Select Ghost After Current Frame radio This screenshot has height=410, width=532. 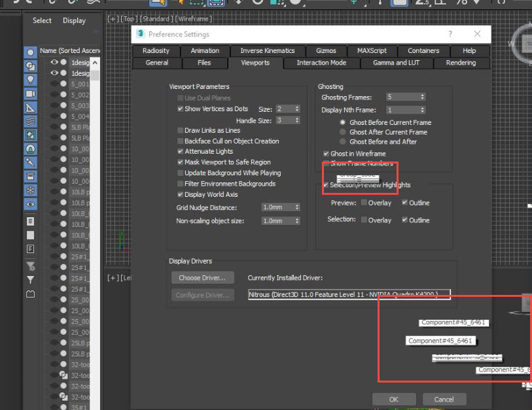pos(343,132)
